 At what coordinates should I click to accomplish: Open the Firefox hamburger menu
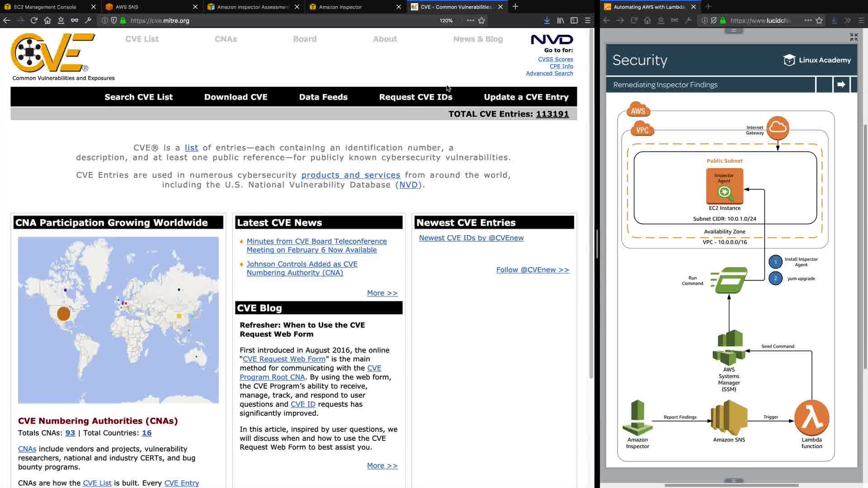pyautogui.click(x=588, y=20)
